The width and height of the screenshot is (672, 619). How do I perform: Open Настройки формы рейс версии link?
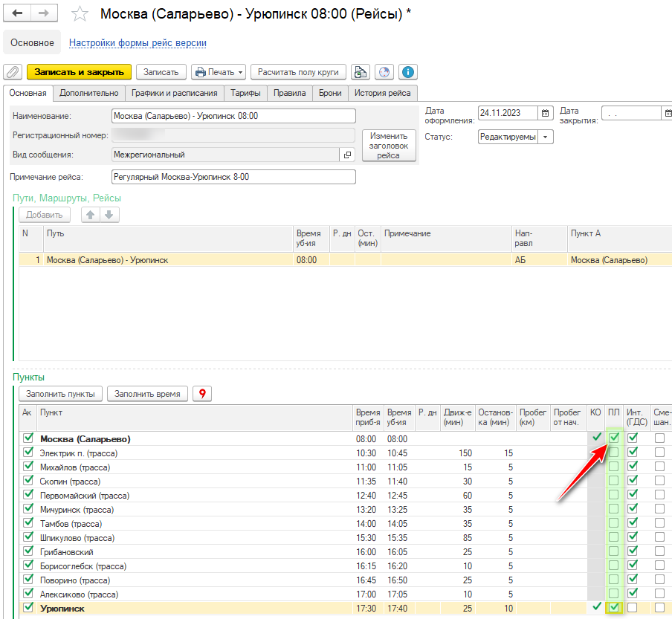[138, 43]
